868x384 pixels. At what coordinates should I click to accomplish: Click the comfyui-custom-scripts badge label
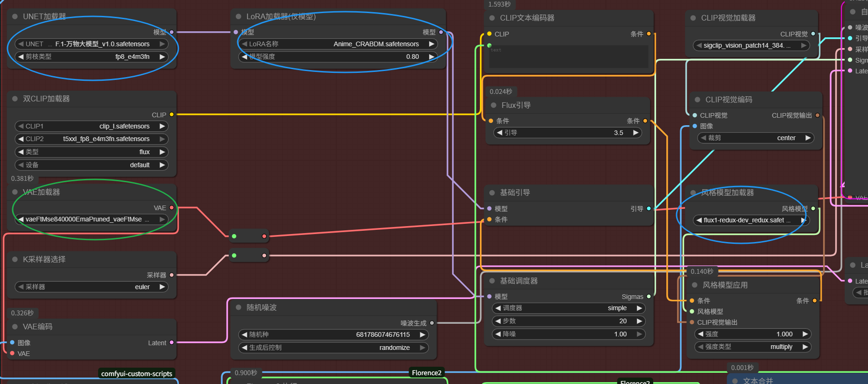[136, 374]
